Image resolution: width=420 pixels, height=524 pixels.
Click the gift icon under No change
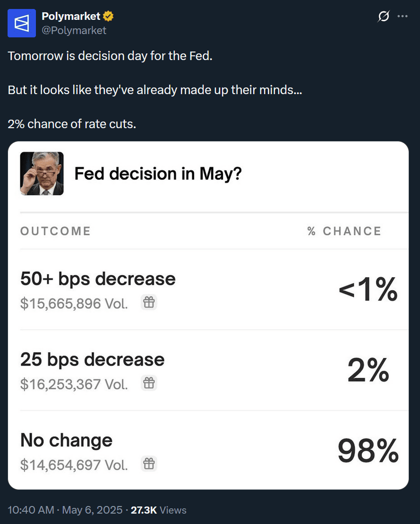click(x=149, y=464)
